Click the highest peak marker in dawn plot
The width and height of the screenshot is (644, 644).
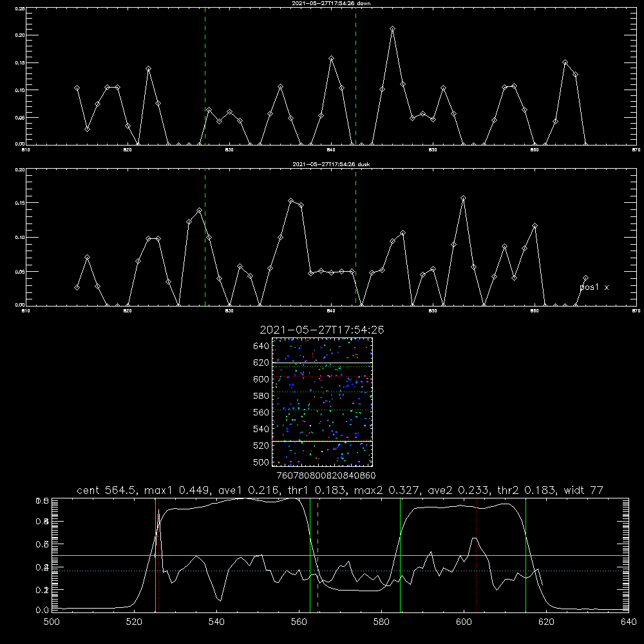tap(393, 29)
